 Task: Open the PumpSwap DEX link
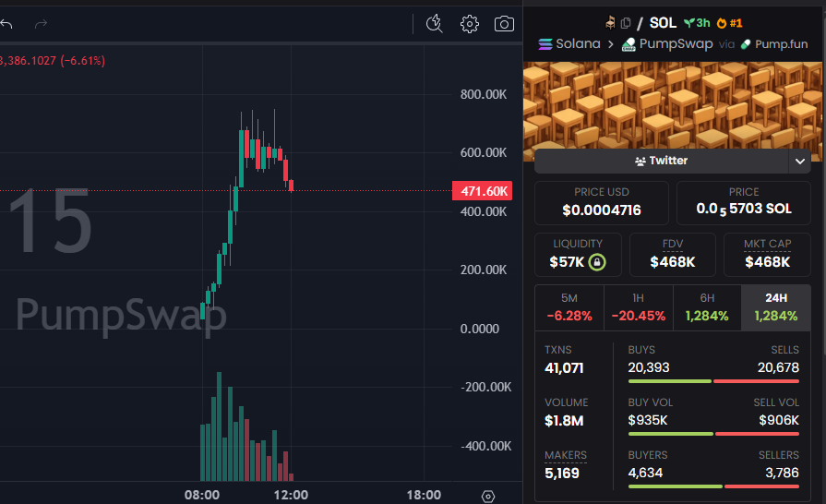click(676, 43)
